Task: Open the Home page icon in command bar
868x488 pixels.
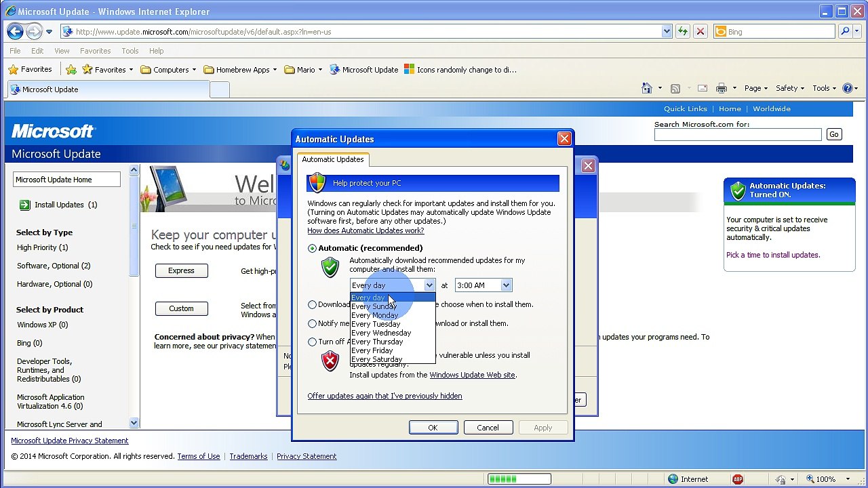Action: point(647,88)
